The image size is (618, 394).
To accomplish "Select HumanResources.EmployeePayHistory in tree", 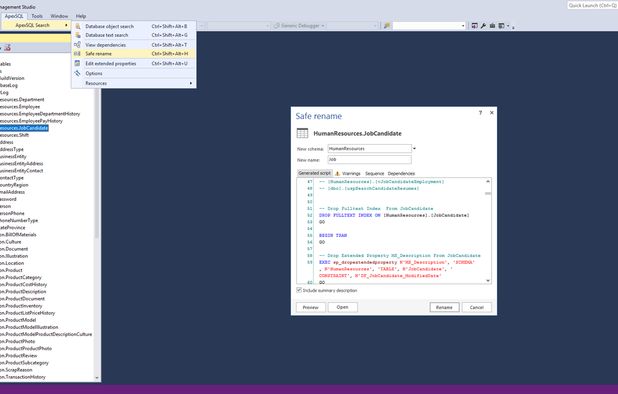I will click(x=31, y=121).
